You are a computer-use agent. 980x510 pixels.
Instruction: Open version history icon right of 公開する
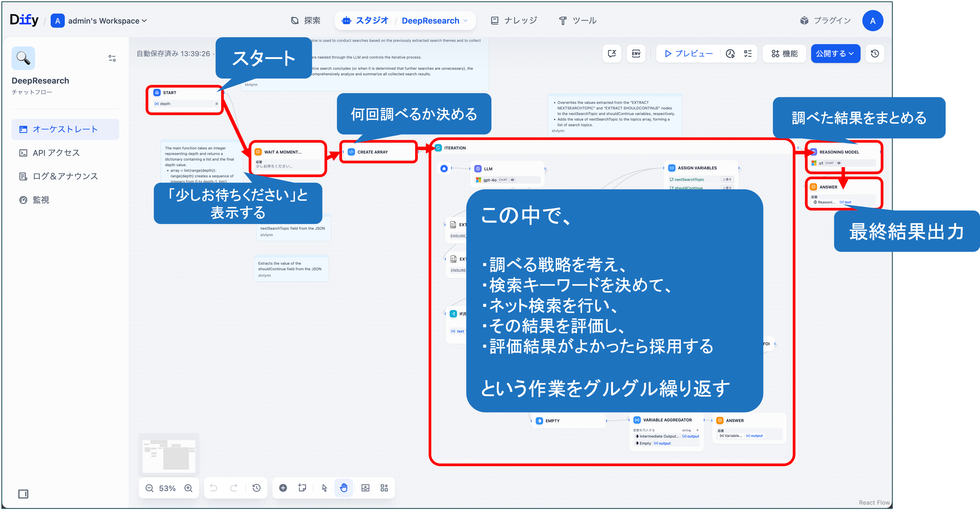[x=875, y=54]
